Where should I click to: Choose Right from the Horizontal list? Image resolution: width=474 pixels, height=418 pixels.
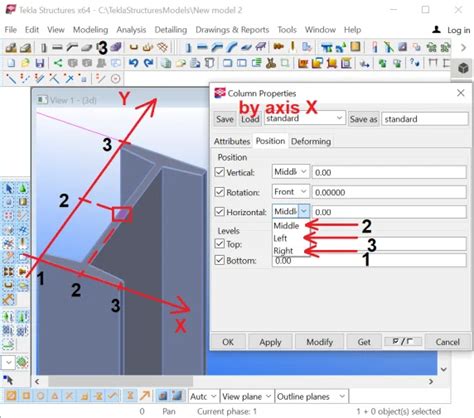click(x=283, y=251)
